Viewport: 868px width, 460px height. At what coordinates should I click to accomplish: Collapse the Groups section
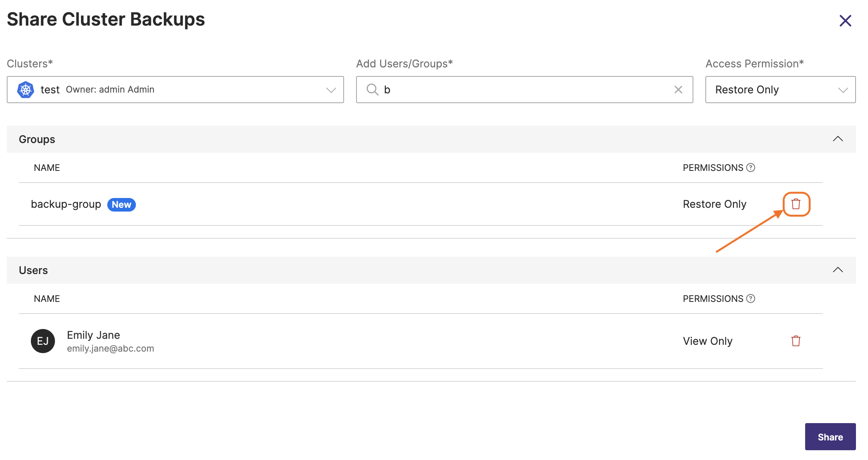[x=838, y=139]
